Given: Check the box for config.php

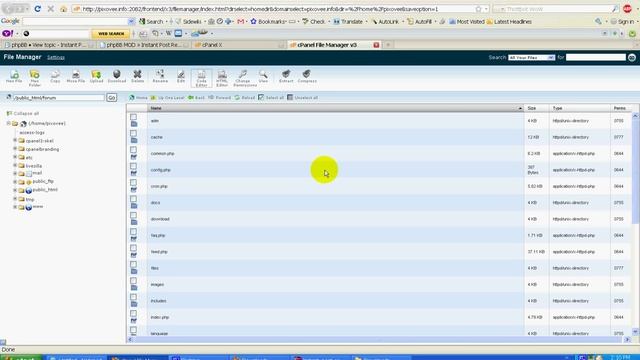Looking at the screenshot, I should pyautogui.click(x=133, y=166).
